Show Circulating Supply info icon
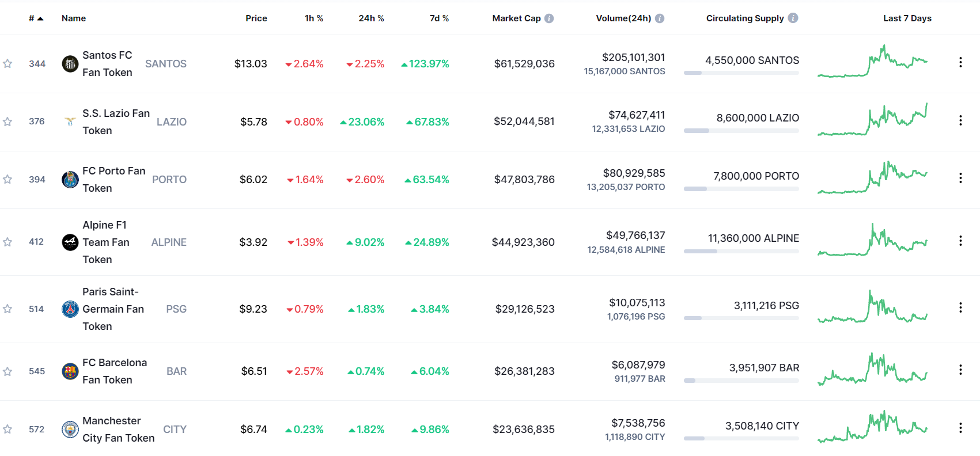This screenshot has height=456, width=980. [793, 18]
